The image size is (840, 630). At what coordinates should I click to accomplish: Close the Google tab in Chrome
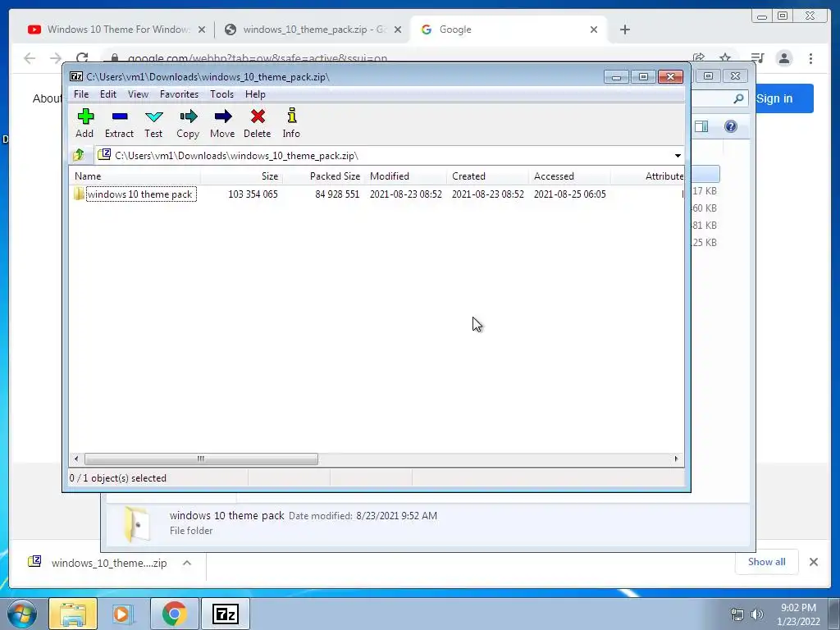coord(594,30)
